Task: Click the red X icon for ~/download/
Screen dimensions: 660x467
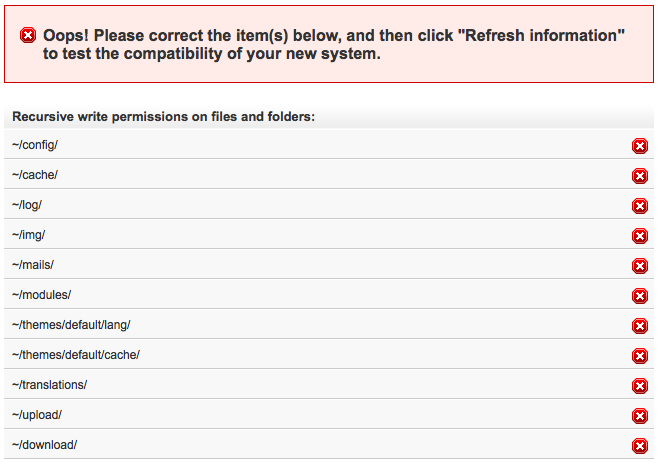Action: click(x=640, y=446)
